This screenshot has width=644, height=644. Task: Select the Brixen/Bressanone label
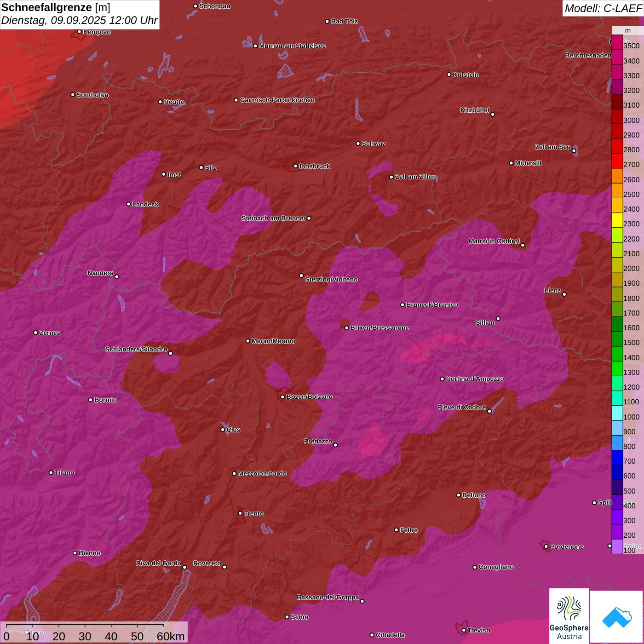click(380, 328)
